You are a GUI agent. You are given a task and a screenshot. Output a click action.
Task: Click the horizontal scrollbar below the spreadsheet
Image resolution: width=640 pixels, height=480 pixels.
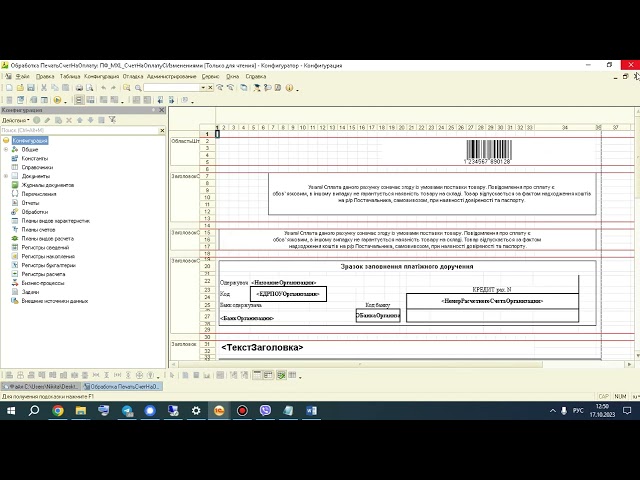[x=360, y=364]
